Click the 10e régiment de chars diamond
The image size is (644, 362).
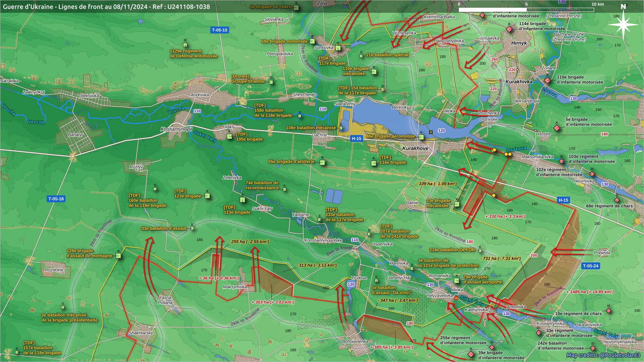608,311
